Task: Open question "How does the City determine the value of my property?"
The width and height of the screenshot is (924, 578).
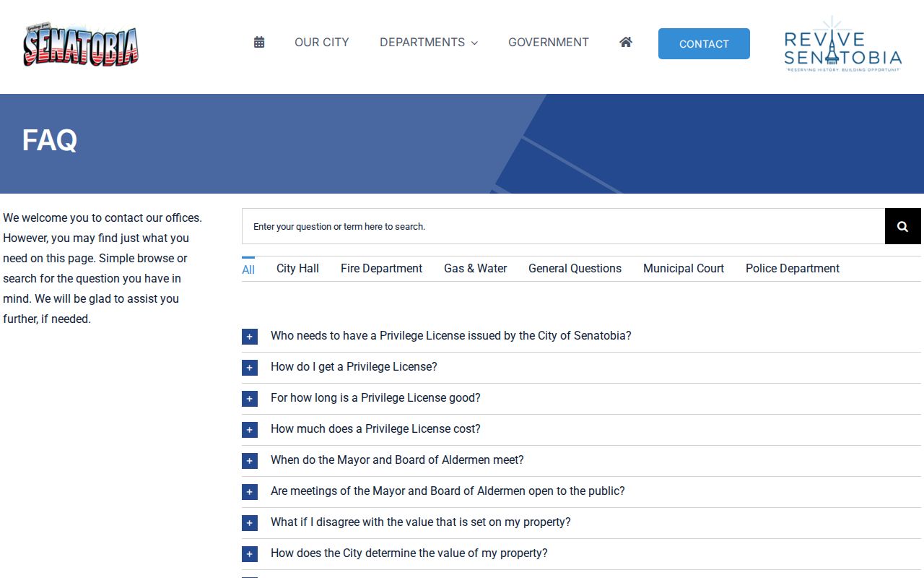Action: coord(409,553)
